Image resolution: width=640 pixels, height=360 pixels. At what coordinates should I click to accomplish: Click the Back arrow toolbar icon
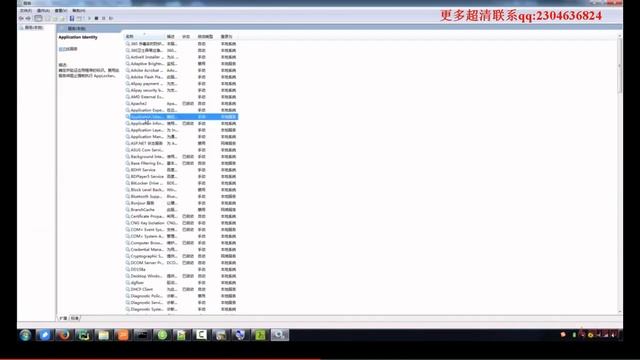pyautogui.click(x=21, y=18)
